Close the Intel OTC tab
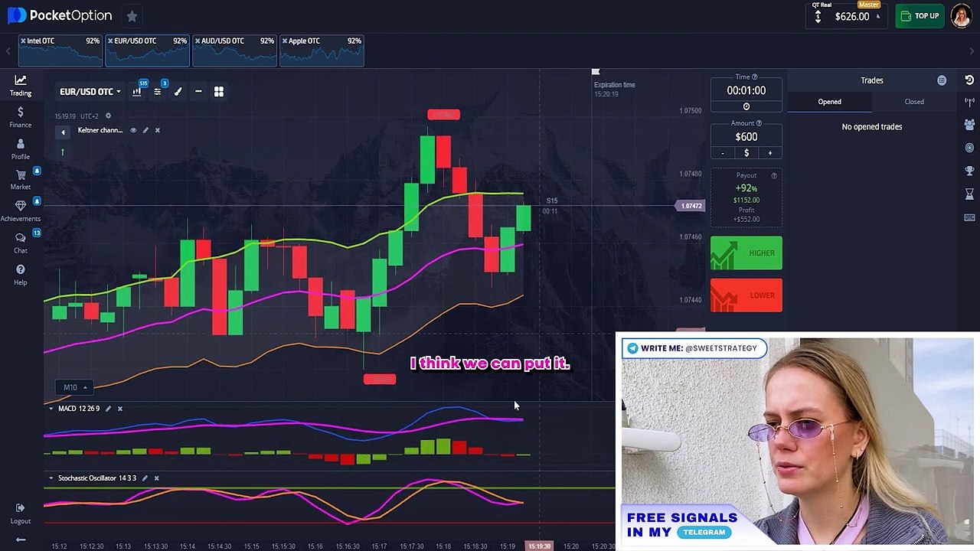The height and width of the screenshot is (551, 980). (24, 41)
